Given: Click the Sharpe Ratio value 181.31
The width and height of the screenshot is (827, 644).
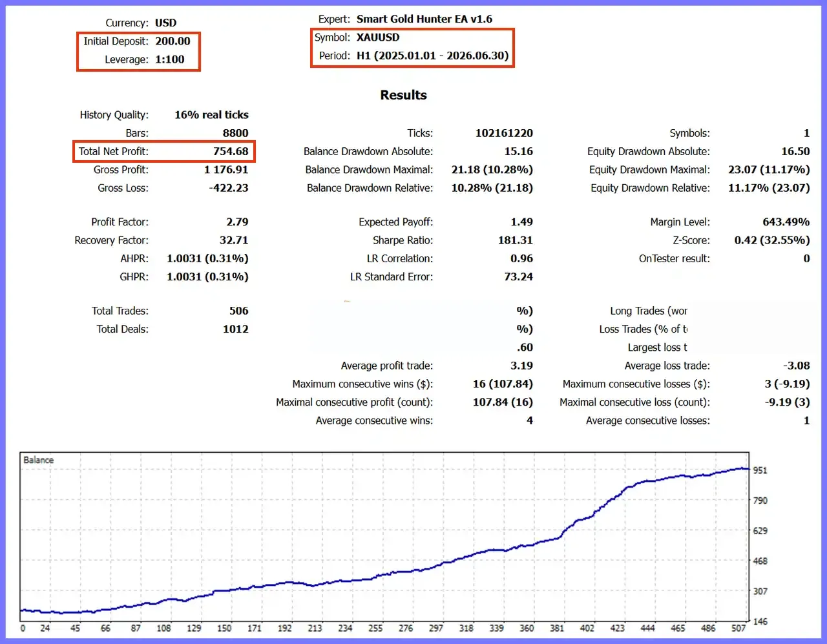Looking at the screenshot, I should click(x=515, y=240).
